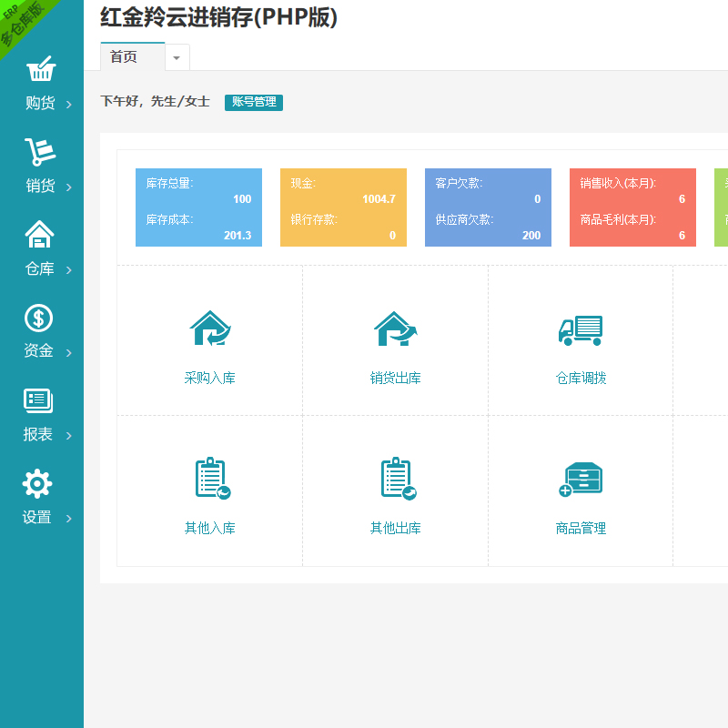Image resolution: width=728 pixels, height=728 pixels.
Task: Open the tab list dropdown arrow
Action: click(177, 57)
